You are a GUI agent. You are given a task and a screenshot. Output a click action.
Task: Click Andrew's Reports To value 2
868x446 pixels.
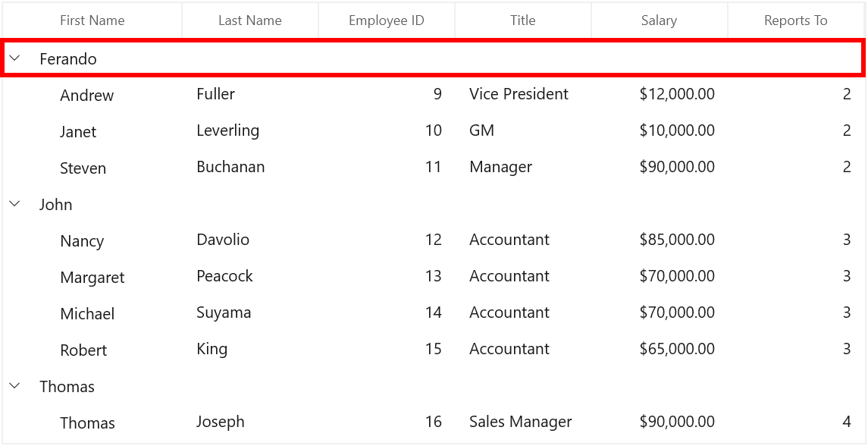coord(847,93)
